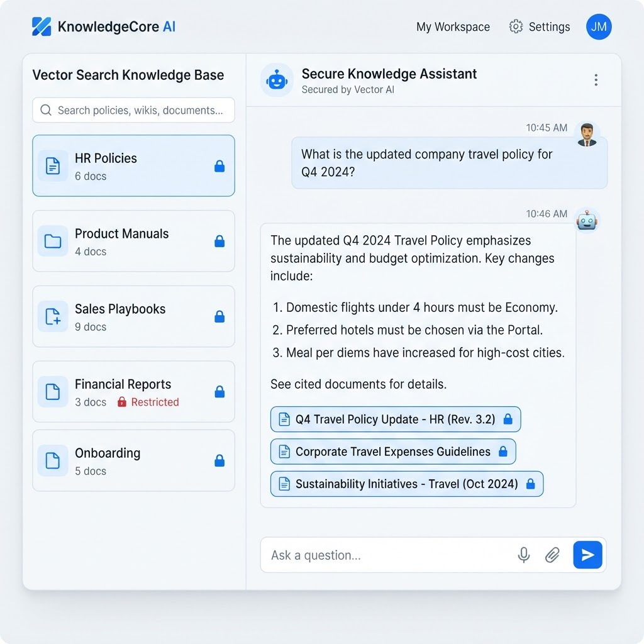644x644 pixels.
Task: Click '9 docs' under Sales Playbooks
Action: 91,327
